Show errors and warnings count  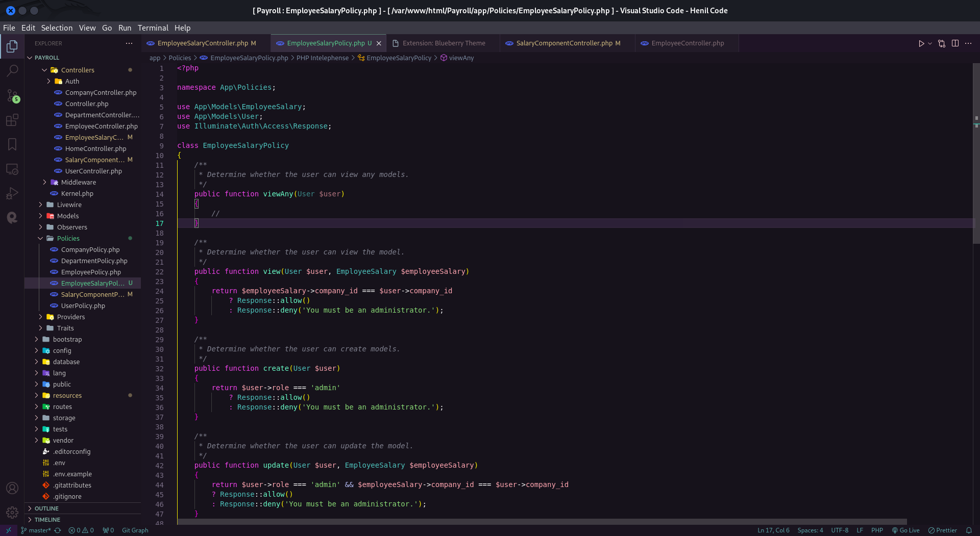pos(81,530)
